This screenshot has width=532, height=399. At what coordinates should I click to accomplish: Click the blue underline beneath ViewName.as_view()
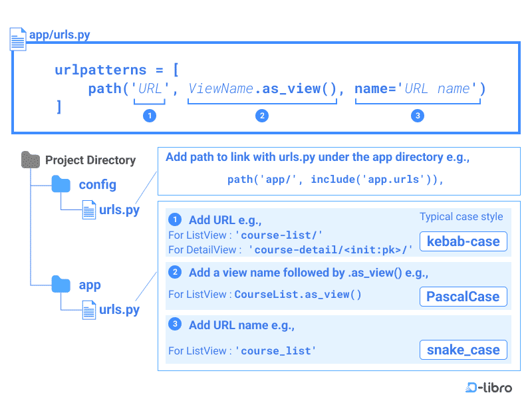[262, 100]
